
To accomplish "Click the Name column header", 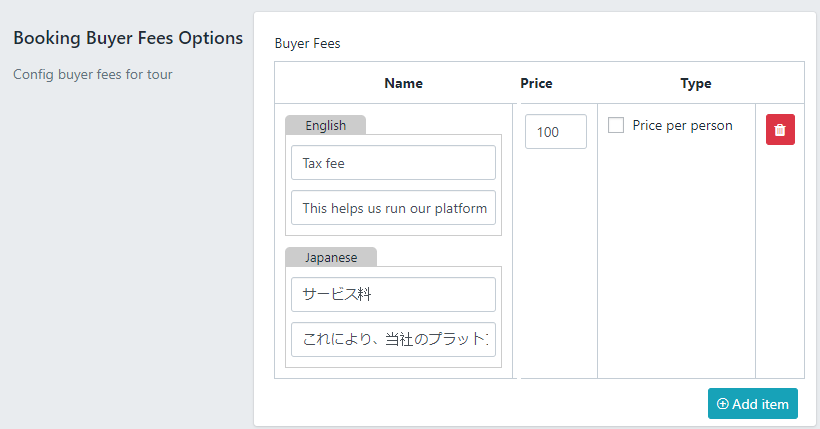I will (403, 83).
